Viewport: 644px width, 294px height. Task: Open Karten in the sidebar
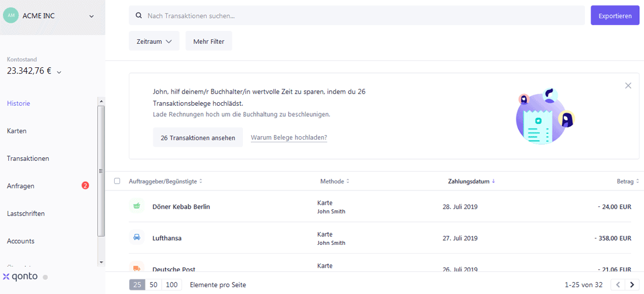(x=16, y=131)
